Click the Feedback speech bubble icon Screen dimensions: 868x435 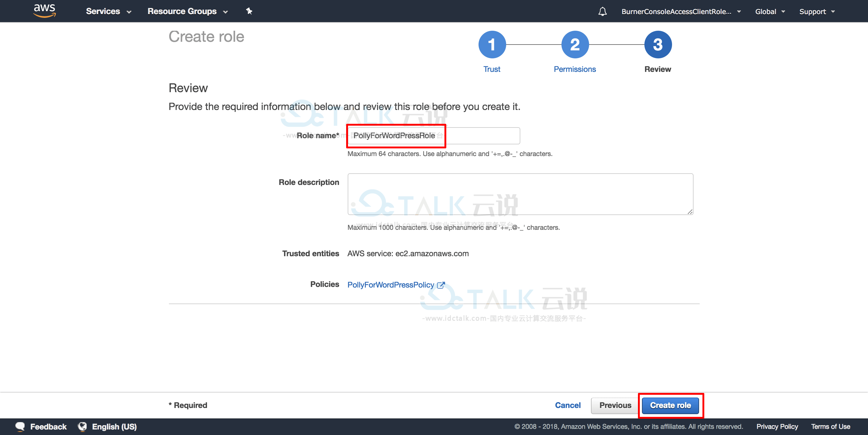click(20, 427)
